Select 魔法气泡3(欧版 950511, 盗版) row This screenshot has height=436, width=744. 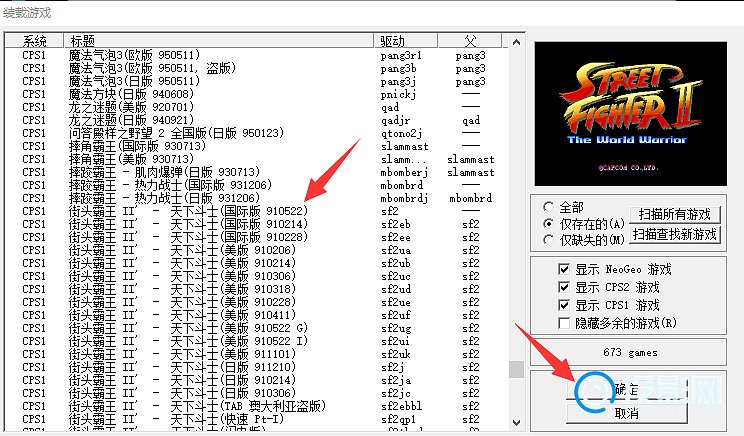pos(256,68)
